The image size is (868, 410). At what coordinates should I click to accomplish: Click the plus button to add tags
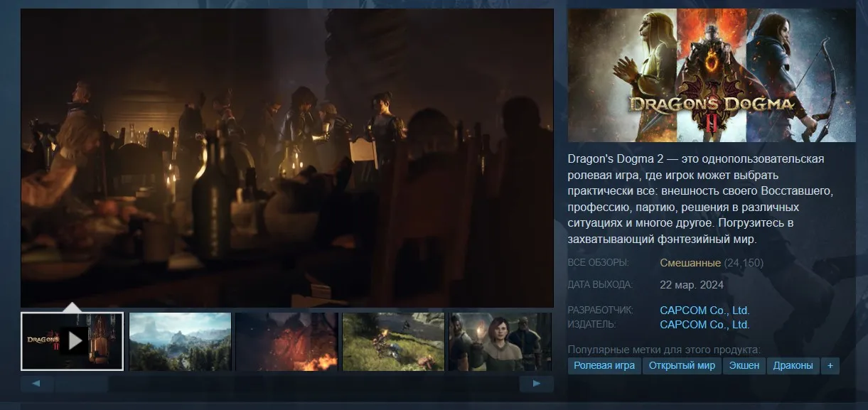tap(830, 366)
